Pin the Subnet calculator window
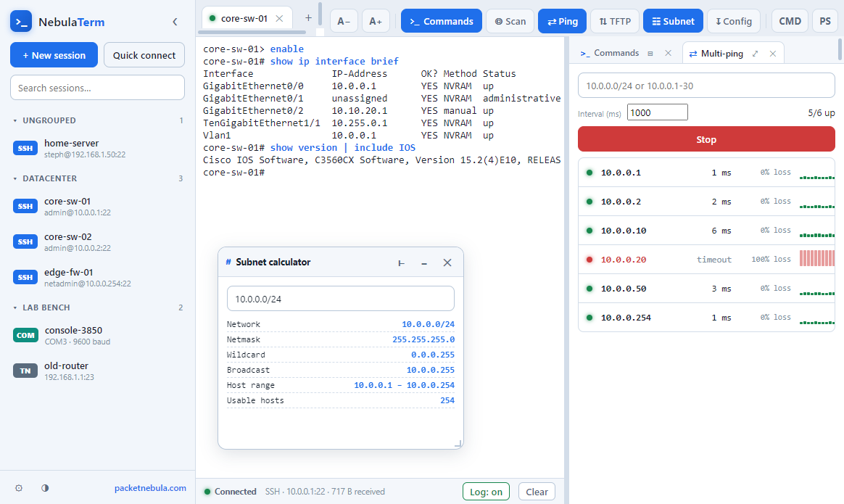 click(x=401, y=263)
